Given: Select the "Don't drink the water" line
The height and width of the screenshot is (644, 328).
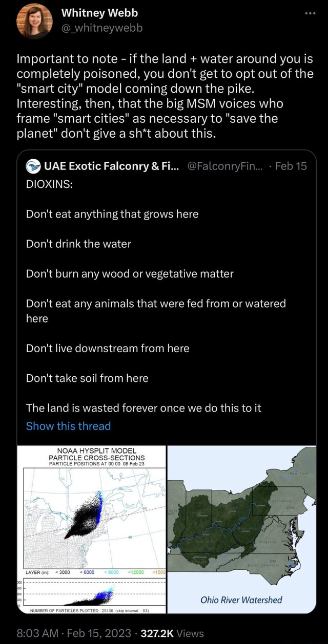Looking at the screenshot, I should coord(78,244).
